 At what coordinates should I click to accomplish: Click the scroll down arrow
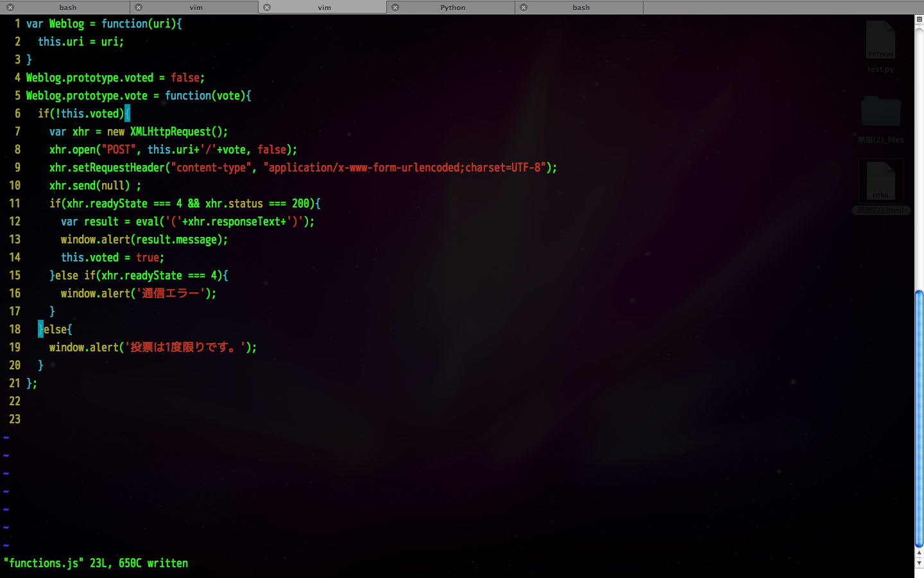[x=919, y=563]
